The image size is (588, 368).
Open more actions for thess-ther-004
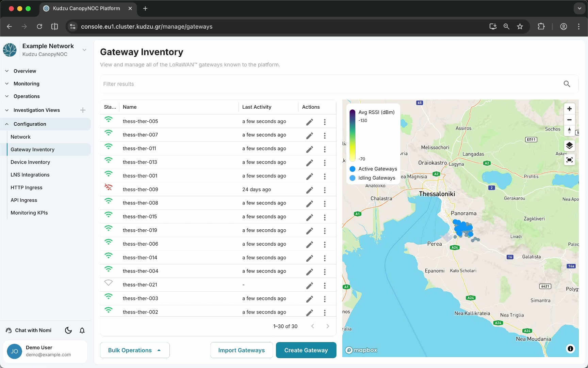[x=325, y=272]
